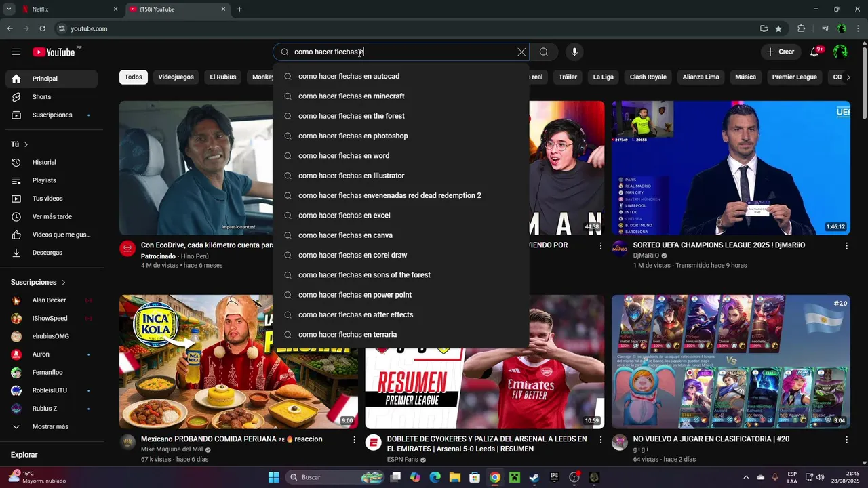Expand the Tú section chevron
Screen dimensions: 868x488
26,144
